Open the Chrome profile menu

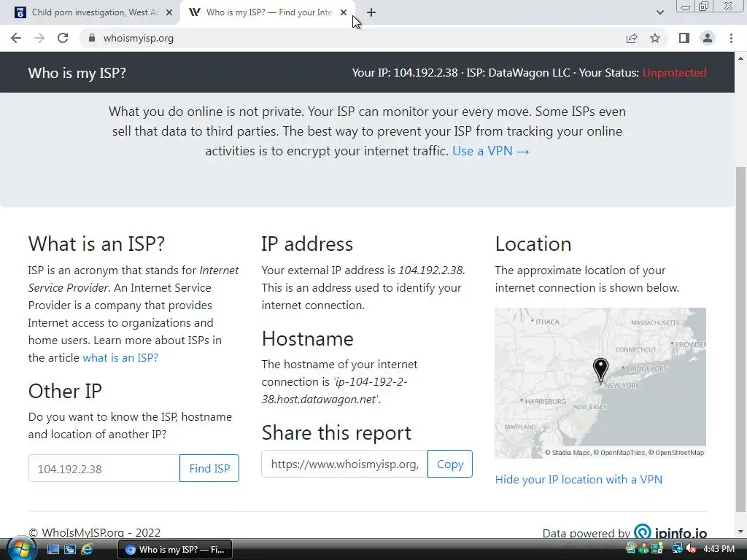click(x=708, y=38)
